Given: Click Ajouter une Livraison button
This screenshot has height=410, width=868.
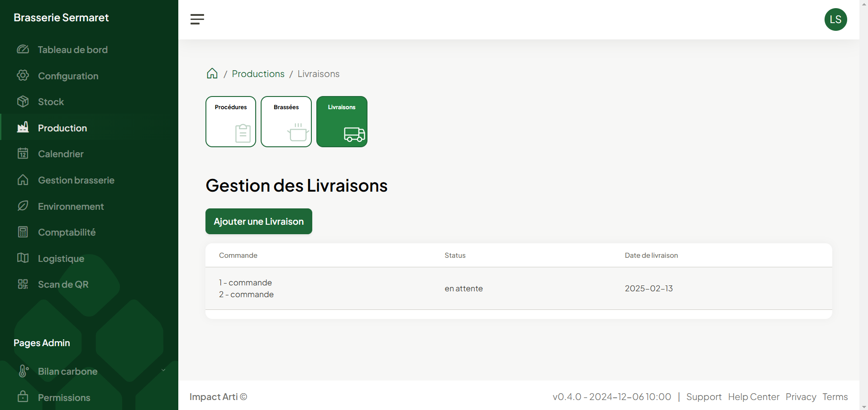Looking at the screenshot, I should pyautogui.click(x=258, y=222).
